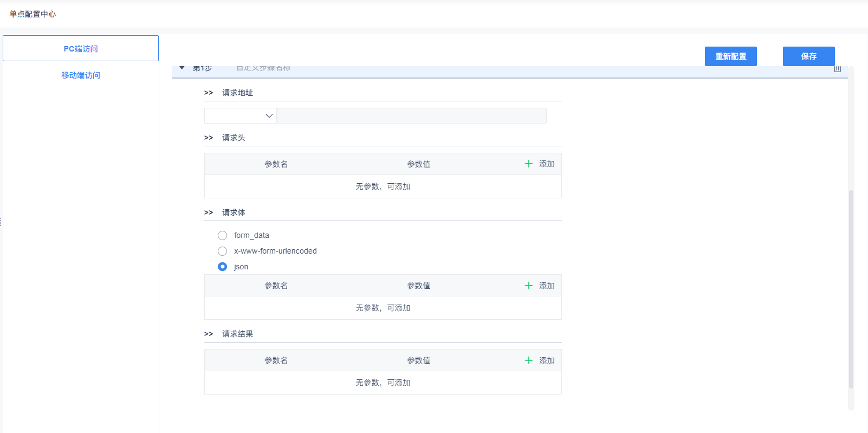
Task: Click the 重新配置 button
Action: point(730,56)
